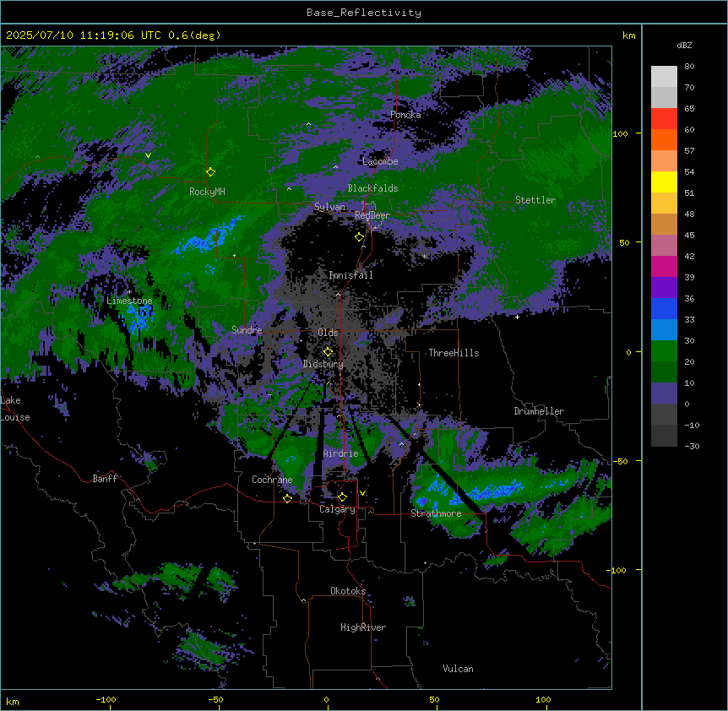Click the 65 dBZ legend value

(689, 109)
